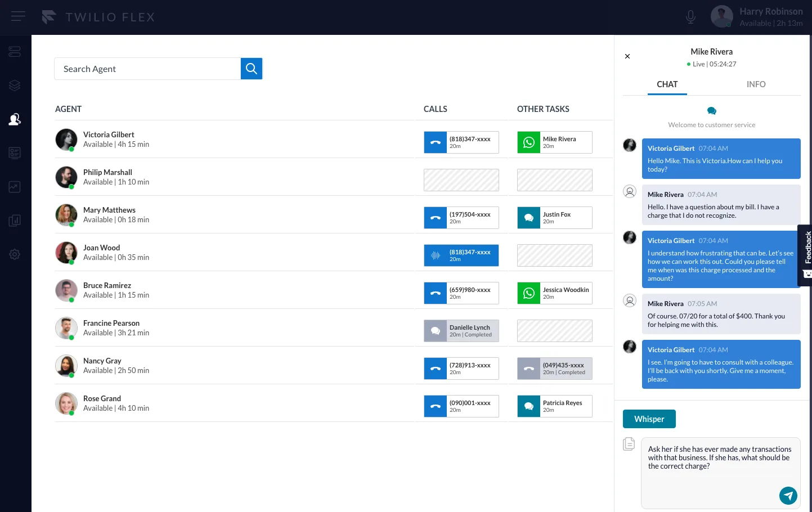The height and width of the screenshot is (512, 812).
Task: Toggle the microphone icon in header
Action: pyautogui.click(x=690, y=17)
